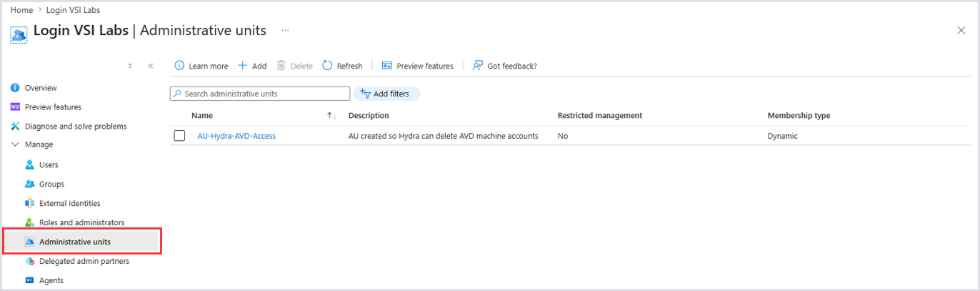Click the AU description text cell
980x291 pixels.
pos(443,136)
